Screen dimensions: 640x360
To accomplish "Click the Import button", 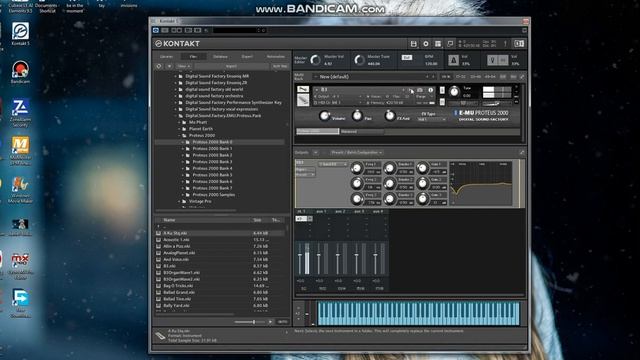I will [x=231, y=66].
